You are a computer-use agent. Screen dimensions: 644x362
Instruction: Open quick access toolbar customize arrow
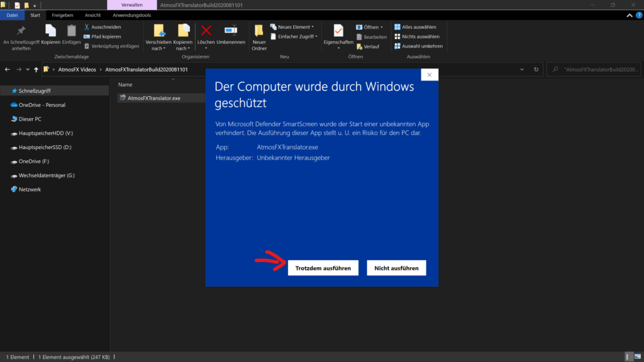tap(35, 5)
